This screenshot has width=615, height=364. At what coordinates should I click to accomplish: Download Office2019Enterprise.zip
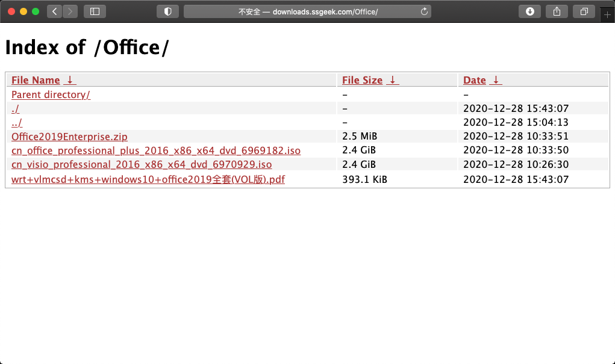[69, 137]
